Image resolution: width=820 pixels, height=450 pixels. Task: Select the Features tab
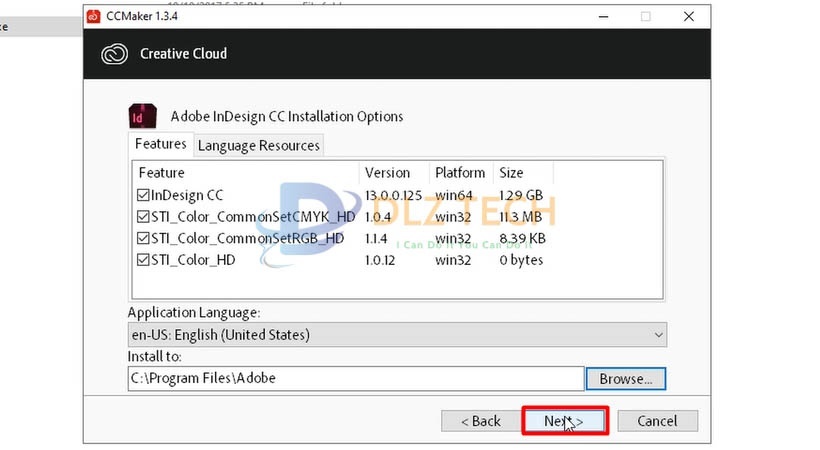point(161,144)
